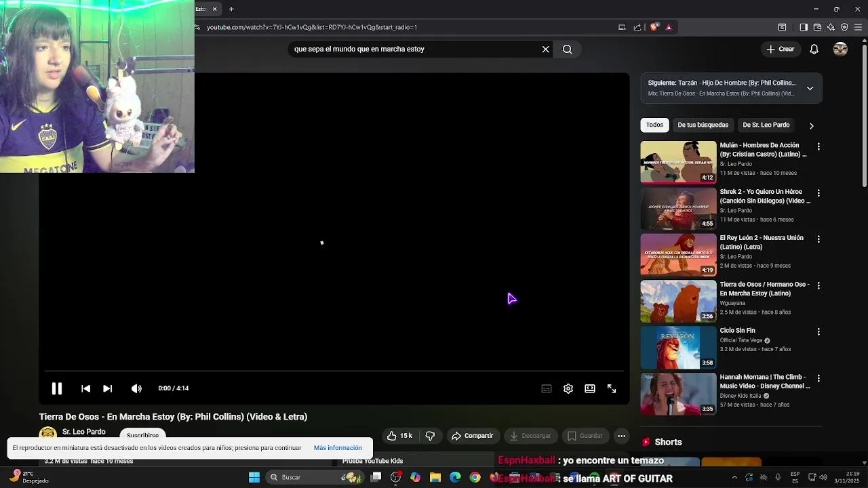The width and height of the screenshot is (868, 488).
Task: Show more filter chips with the right arrow
Action: (811, 125)
